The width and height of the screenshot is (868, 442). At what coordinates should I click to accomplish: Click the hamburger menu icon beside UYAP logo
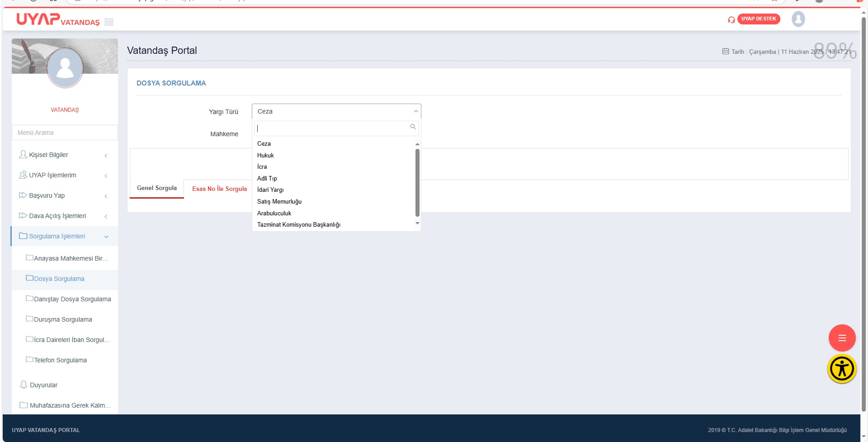coord(109,22)
